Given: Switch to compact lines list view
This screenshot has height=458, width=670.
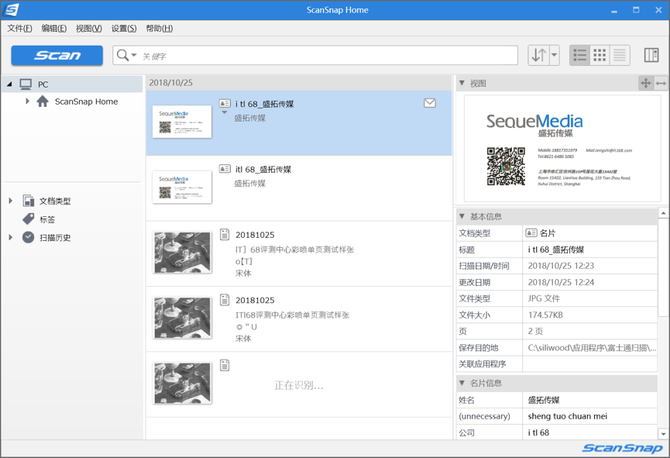Looking at the screenshot, I should pos(620,55).
